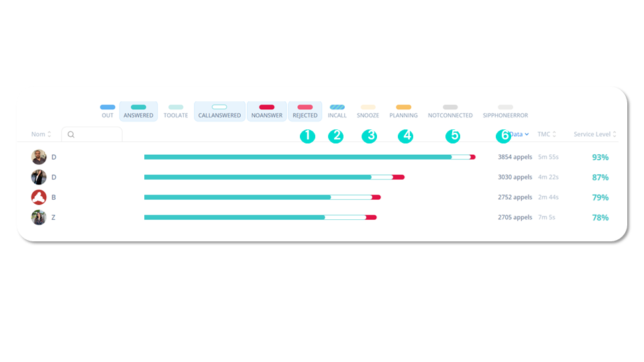The image size is (644, 362).
Task: Click the call bar for agent B
Action: [x=262, y=197]
